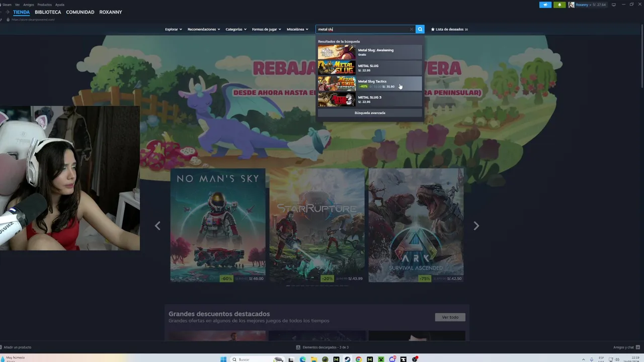This screenshot has height=362, width=644.
Task: Click the store URL address text
Action: [x=33, y=20]
